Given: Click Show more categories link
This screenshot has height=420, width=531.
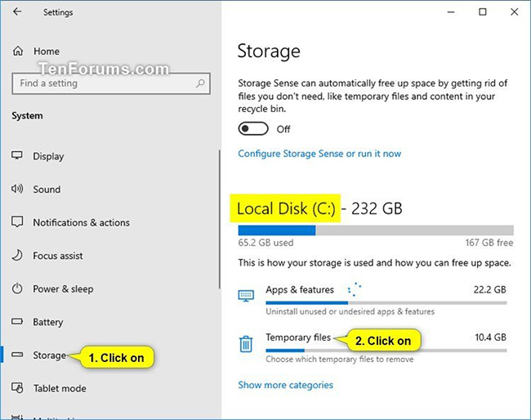Looking at the screenshot, I should [285, 385].
